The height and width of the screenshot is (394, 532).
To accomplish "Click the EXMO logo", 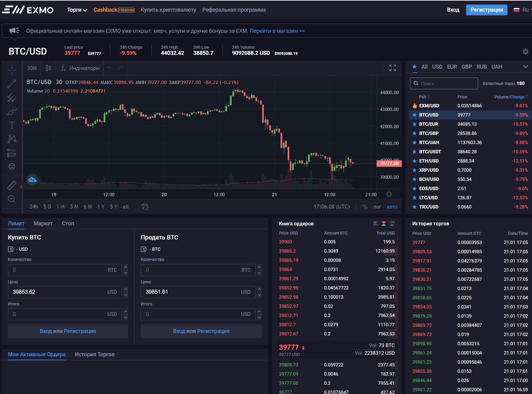I will point(28,10).
